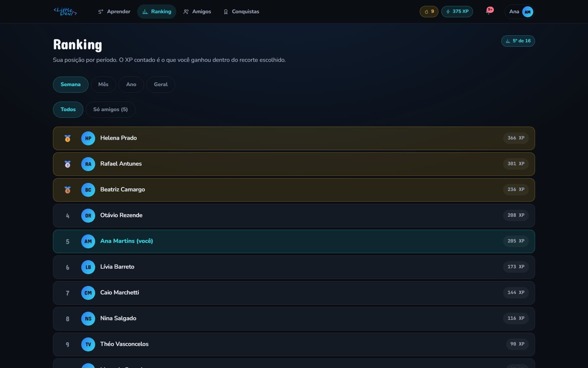Open the Ana user menu
Image resolution: width=588 pixels, height=368 pixels.
[520, 12]
